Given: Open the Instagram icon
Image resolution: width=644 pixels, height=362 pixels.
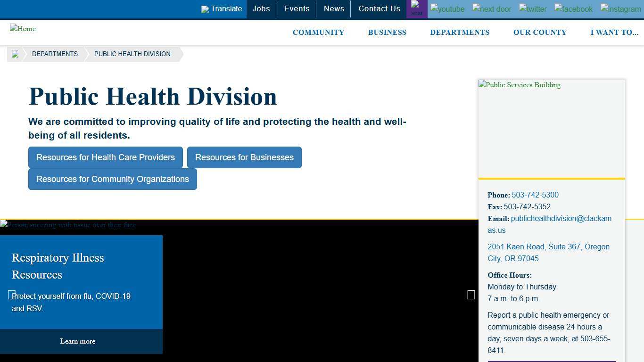Looking at the screenshot, I should click(620, 9).
